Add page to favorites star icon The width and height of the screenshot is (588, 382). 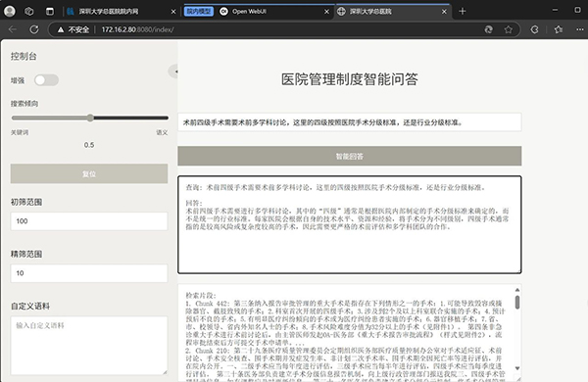click(508, 29)
